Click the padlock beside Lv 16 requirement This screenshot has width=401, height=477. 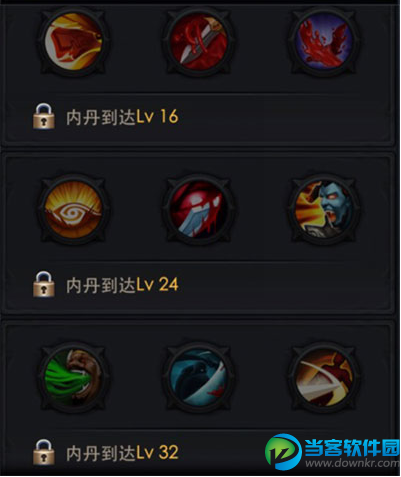44,116
